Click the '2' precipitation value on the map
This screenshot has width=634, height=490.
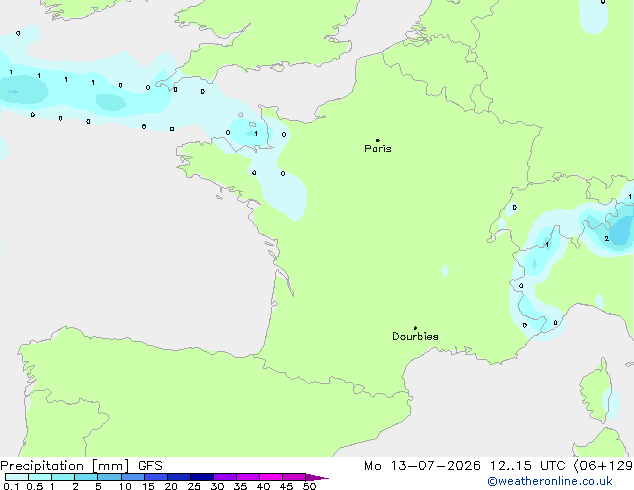607,239
